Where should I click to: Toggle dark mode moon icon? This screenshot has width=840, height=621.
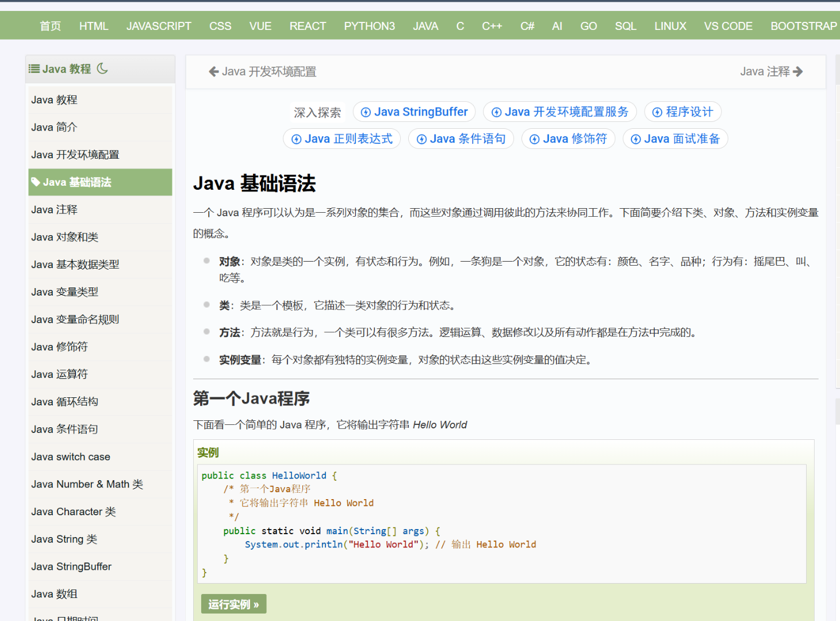(102, 68)
